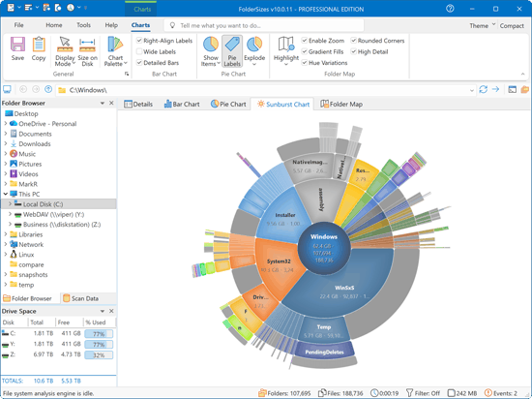This screenshot has width=532, height=399.
Task: Click the C: drive 77% usage bar
Action: 99,334
